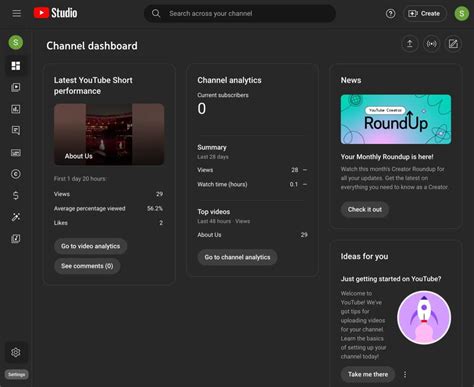Open the Content icon in sidebar

tap(16, 87)
